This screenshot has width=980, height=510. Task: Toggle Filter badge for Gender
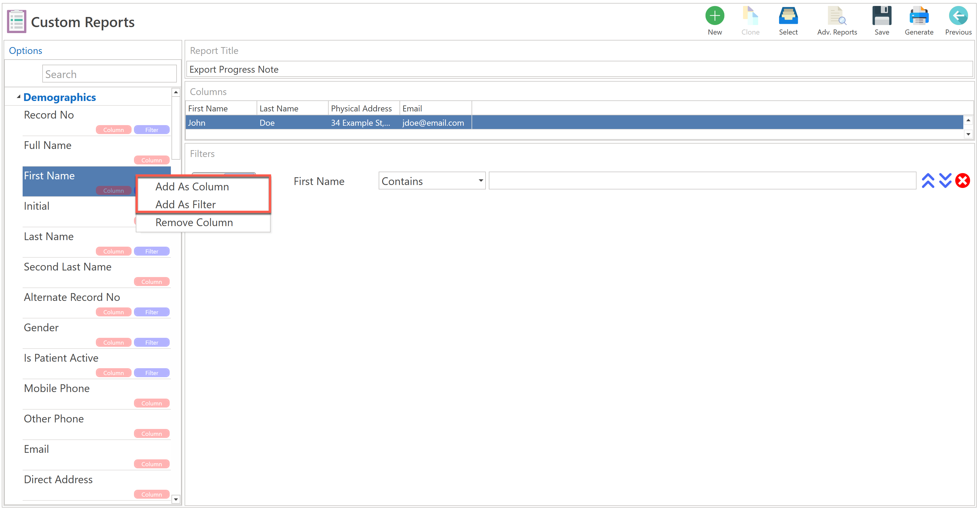pyautogui.click(x=152, y=343)
